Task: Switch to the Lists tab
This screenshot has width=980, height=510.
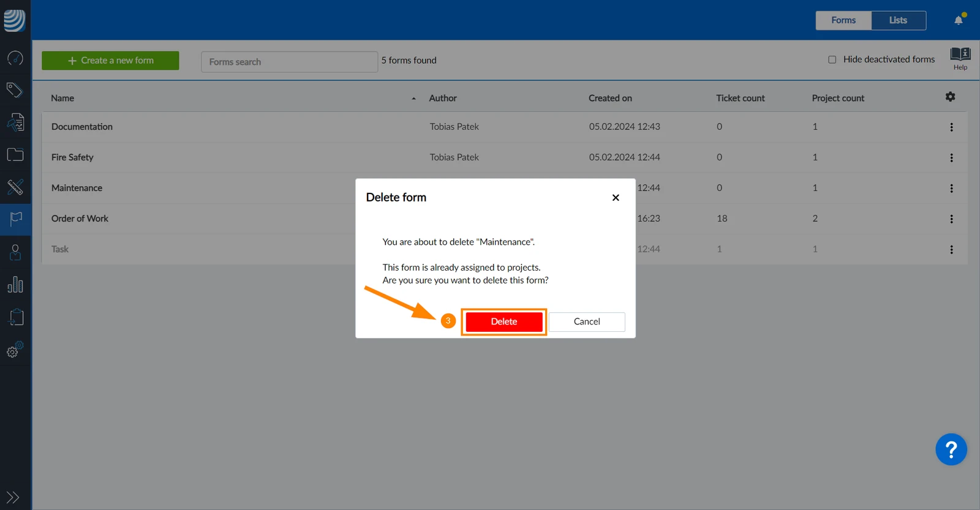Action: click(x=898, y=20)
